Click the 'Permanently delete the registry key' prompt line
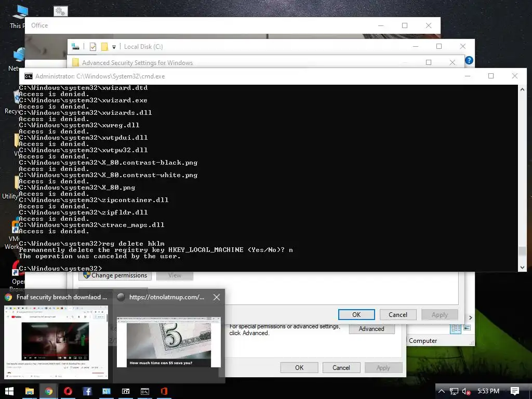The width and height of the screenshot is (532, 399). [156, 250]
